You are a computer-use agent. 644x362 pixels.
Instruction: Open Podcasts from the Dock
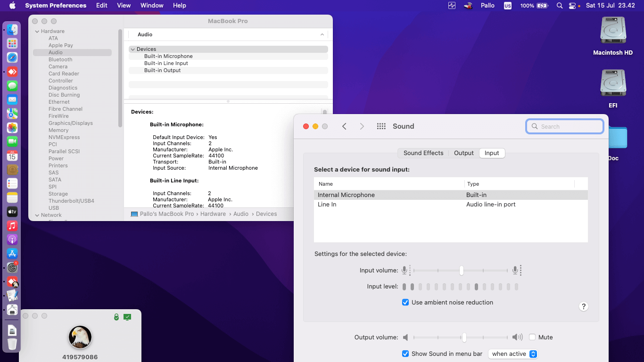coord(12,239)
